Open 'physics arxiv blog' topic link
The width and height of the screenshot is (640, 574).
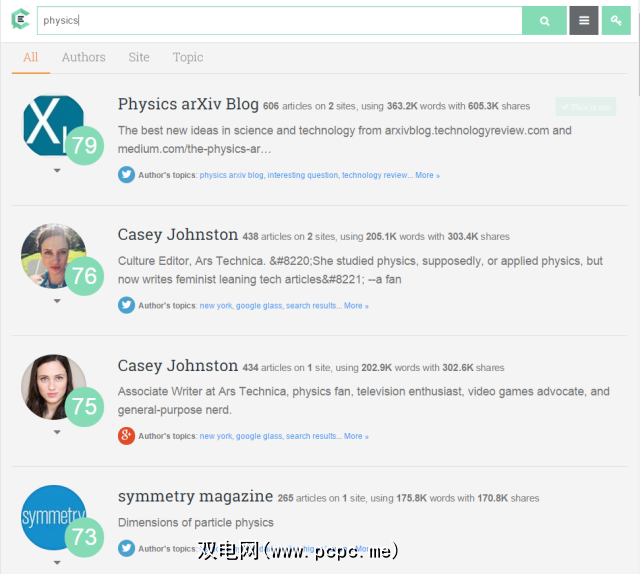click(x=231, y=175)
